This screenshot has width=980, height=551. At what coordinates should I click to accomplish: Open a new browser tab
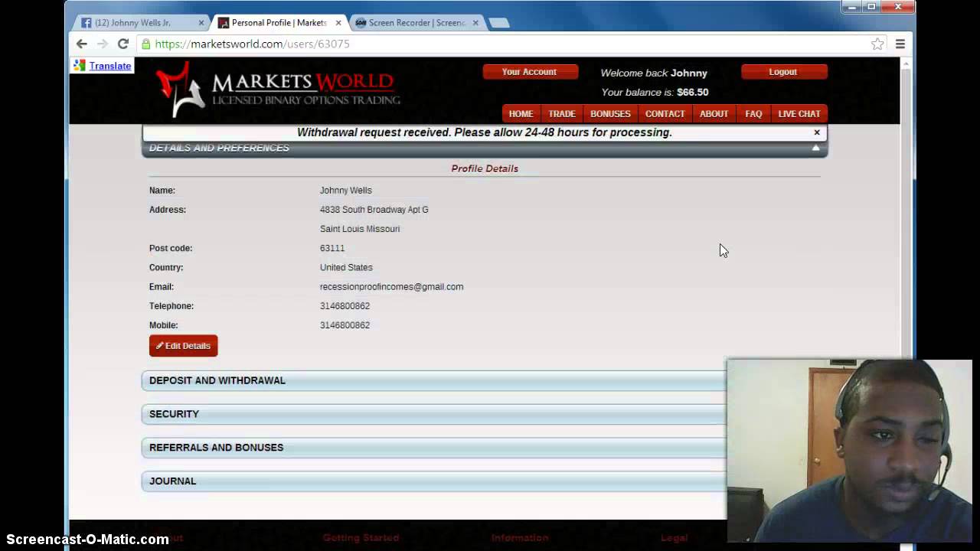(498, 23)
